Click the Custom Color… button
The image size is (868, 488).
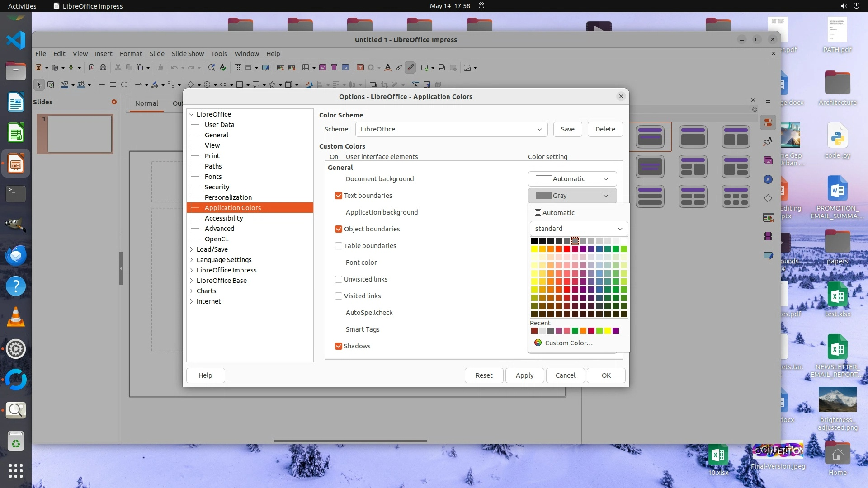[568, 343]
